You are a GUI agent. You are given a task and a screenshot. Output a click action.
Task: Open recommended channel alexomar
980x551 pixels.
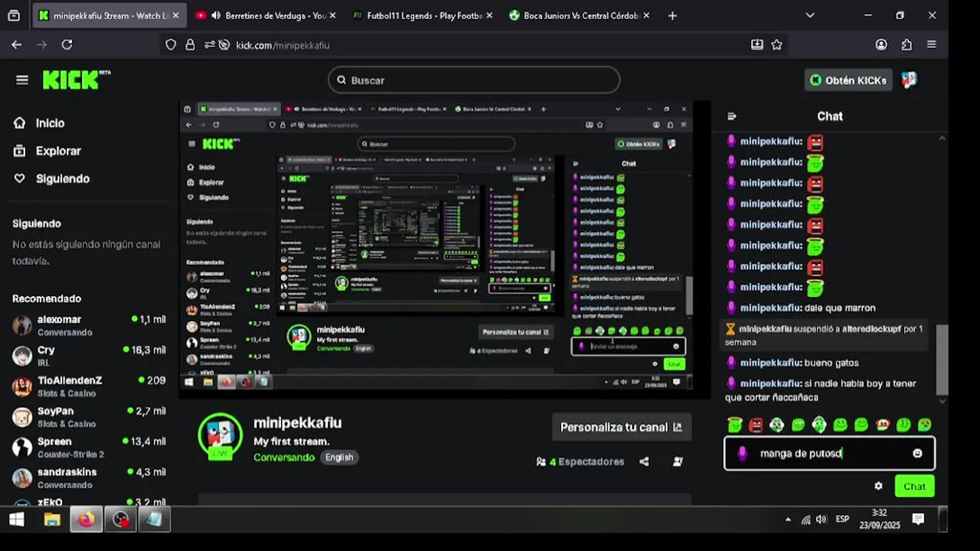click(89, 325)
